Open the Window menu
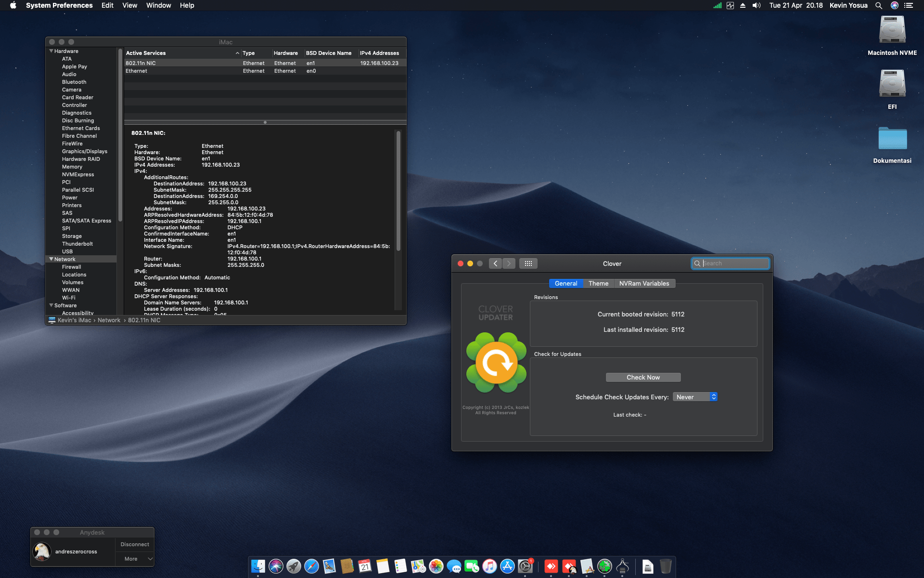Viewport: 924px width, 578px height. coord(158,5)
